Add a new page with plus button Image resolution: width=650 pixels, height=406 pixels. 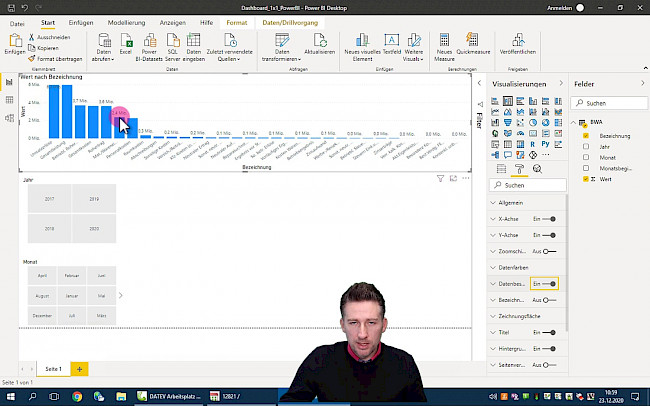click(79, 369)
